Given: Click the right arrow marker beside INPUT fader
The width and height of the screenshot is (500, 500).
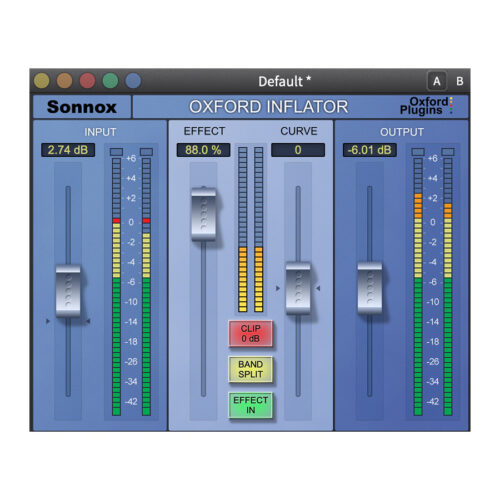Looking at the screenshot, I should (x=88, y=321).
